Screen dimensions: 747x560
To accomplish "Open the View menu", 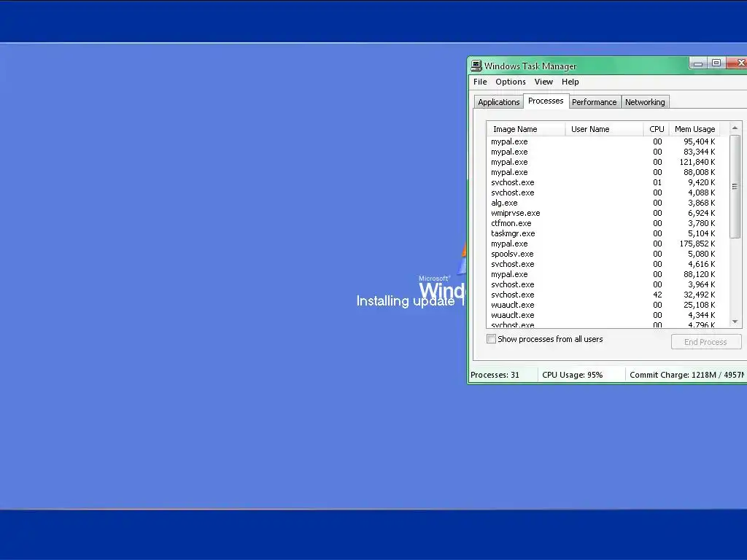I will coord(543,82).
